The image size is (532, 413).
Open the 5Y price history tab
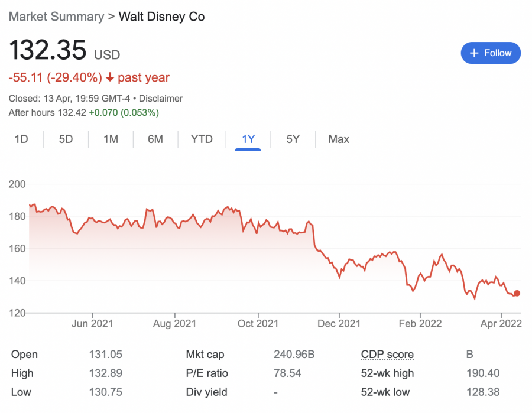(x=293, y=139)
